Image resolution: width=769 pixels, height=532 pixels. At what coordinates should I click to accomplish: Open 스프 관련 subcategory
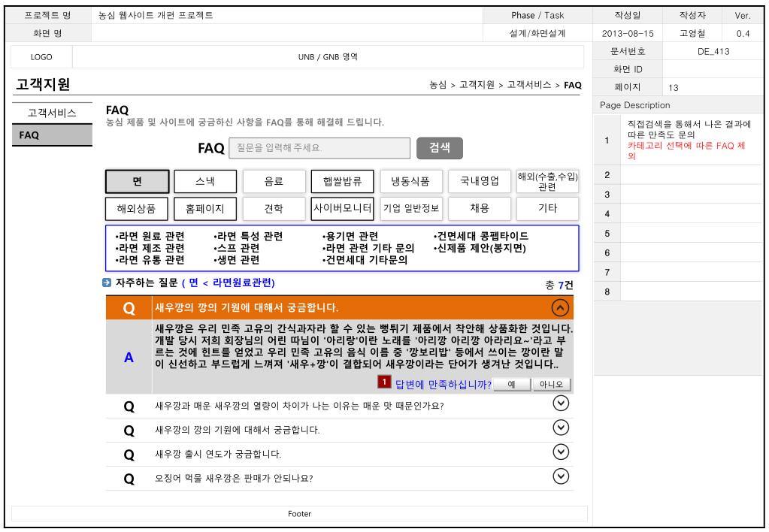click(x=237, y=248)
